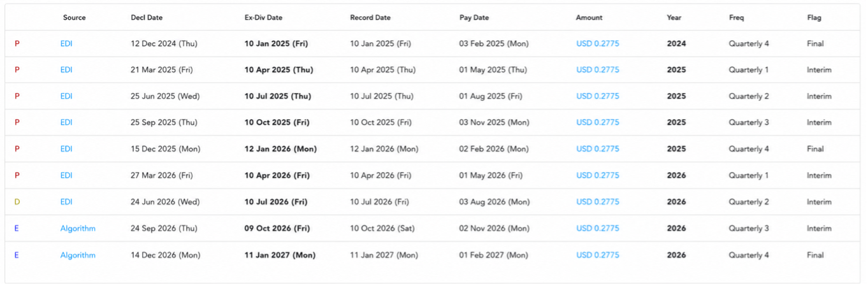Click the blue E marker for 09 Oct 2026
This screenshot has width=868, height=286.
pos(17,228)
